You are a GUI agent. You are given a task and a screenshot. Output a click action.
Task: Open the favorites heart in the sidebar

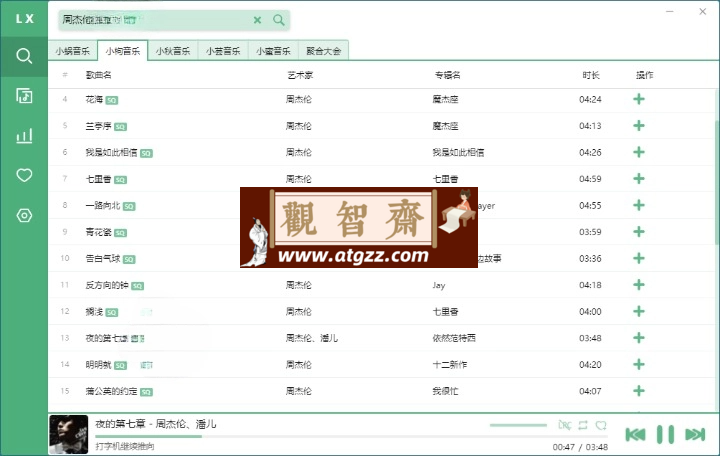[x=24, y=175]
